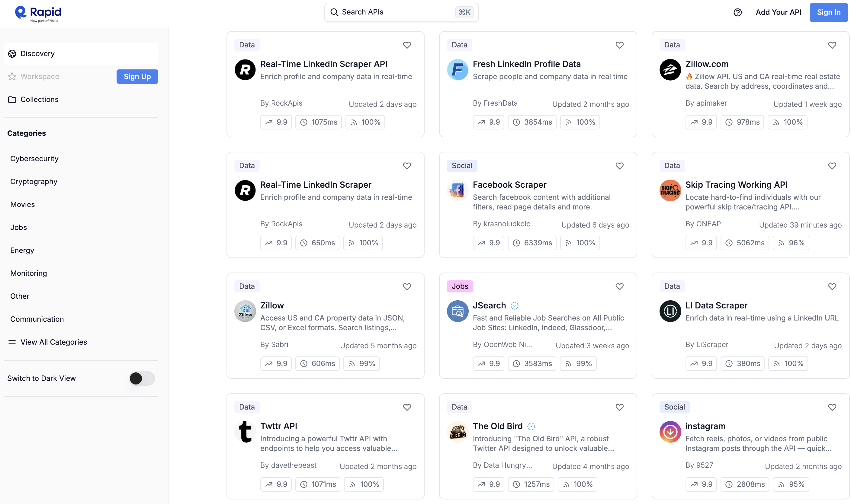Screen dimensions: 851x504
Task: Click the Sign Up button
Action: (x=137, y=76)
